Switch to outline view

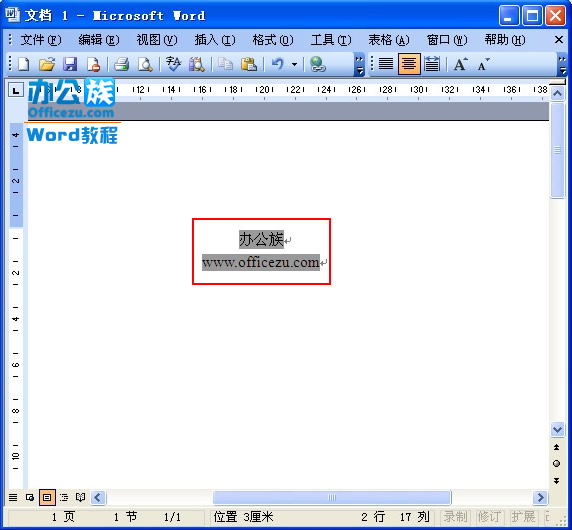64,497
